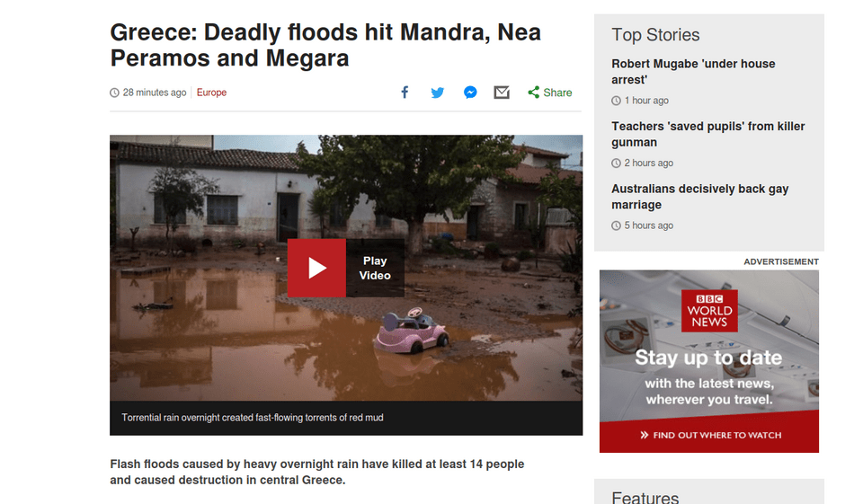Screen dimensions: 863x504
Task: Open Teachers 'saved pupils' from killer gunman story
Action: click(707, 134)
